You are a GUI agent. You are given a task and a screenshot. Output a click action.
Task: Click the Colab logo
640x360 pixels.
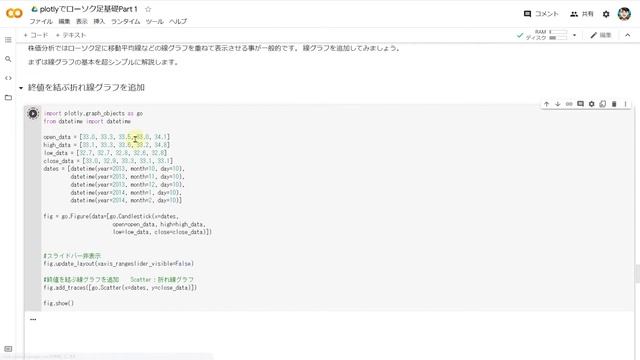tap(14, 13)
